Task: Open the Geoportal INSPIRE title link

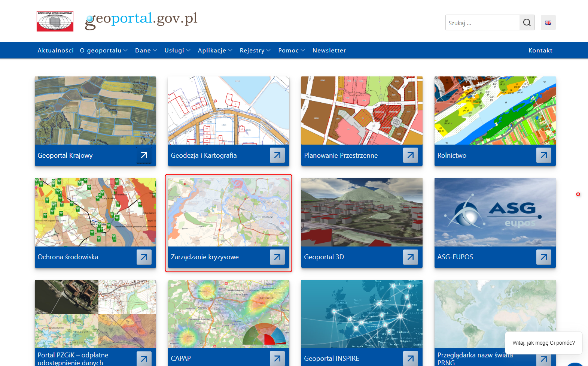Action: click(332, 359)
